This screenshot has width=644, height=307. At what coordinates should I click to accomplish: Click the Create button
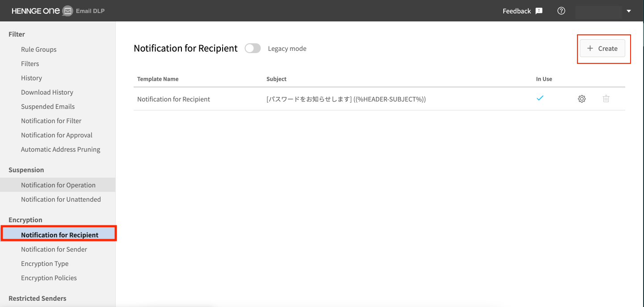point(602,48)
